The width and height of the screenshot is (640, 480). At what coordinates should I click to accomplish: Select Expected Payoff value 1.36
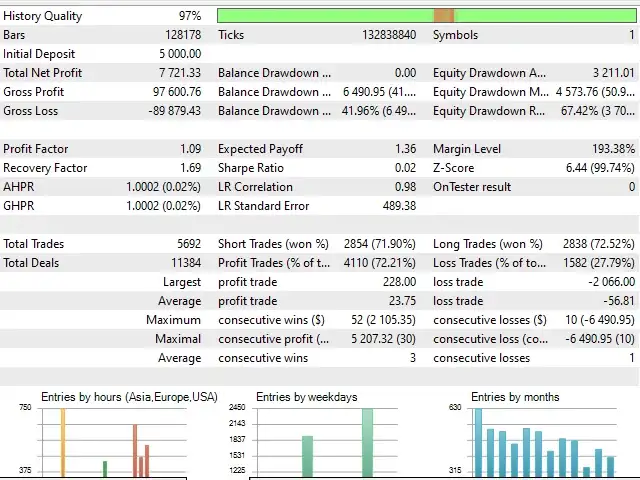click(406, 149)
